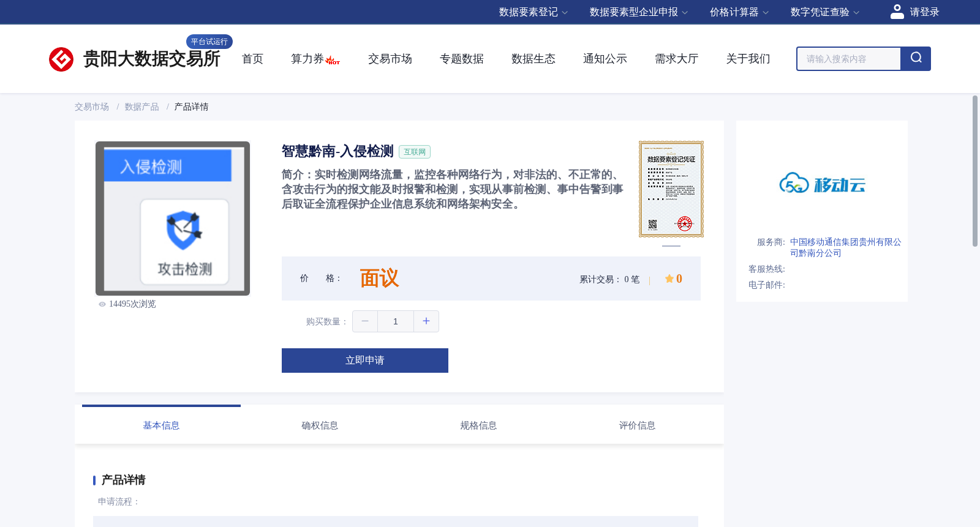Open 算力券 navigation item
The width and height of the screenshot is (980, 527).
pos(307,59)
